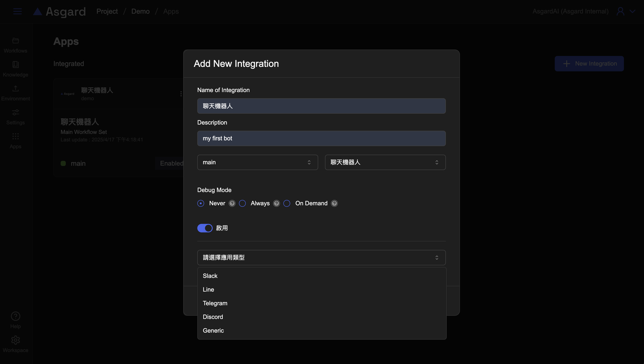
Task: Open the hamburger menu icon
Action: [17, 11]
